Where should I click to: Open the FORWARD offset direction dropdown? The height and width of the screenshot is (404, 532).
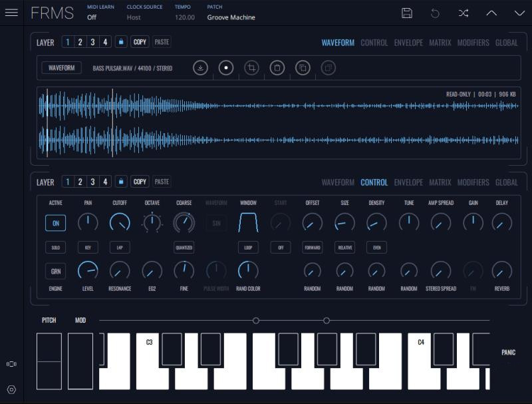tap(312, 248)
